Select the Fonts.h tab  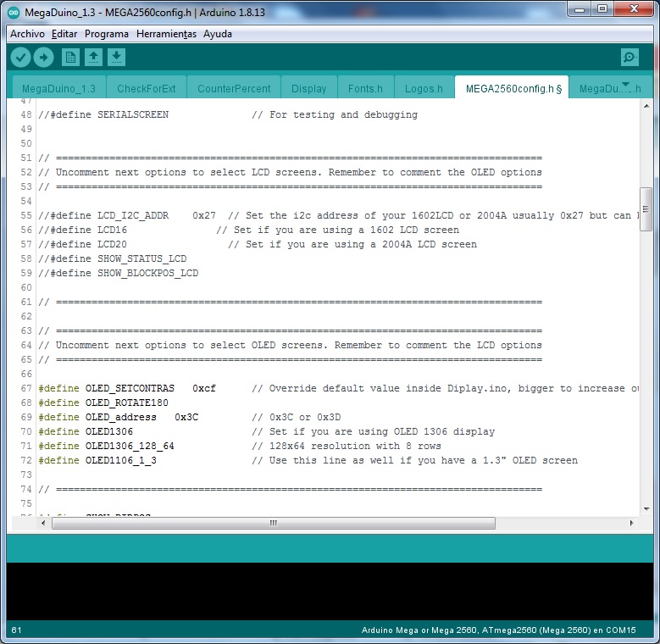[365, 88]
